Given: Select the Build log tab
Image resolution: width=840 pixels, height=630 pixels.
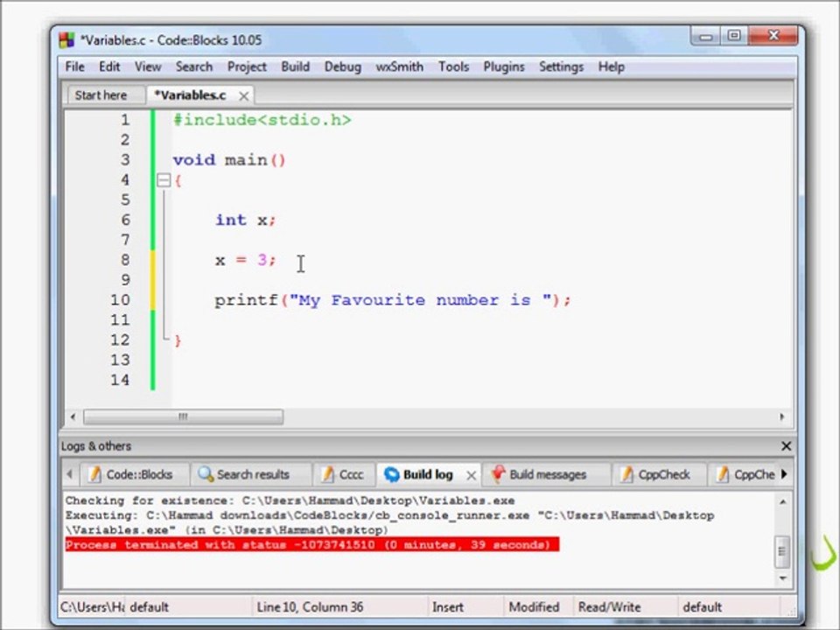Looking at the screenshot, I should pyautogui.click(x=428, y=474).
